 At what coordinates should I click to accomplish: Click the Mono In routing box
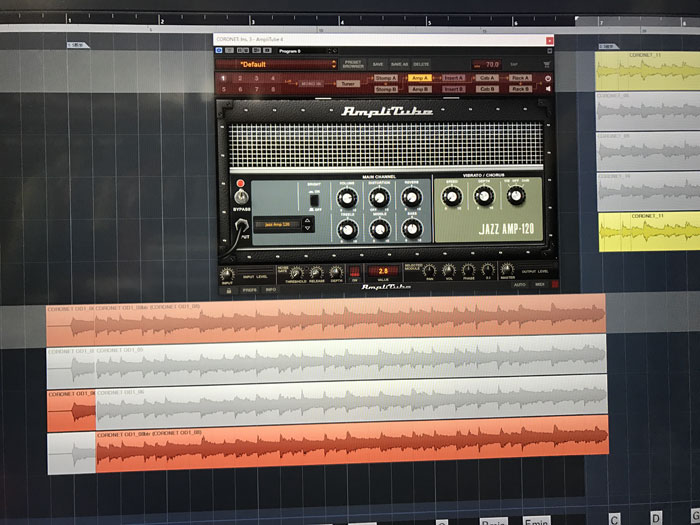click(311, 83)
